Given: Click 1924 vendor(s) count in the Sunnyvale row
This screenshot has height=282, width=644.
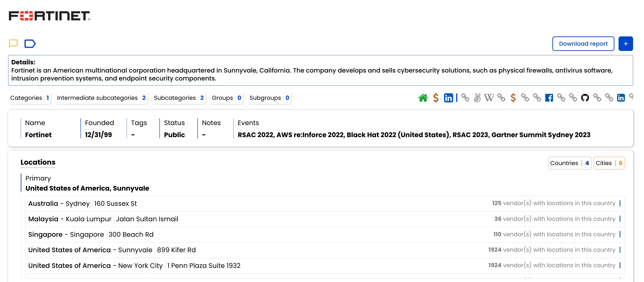Looking at the screenshot, I should 552,250.
